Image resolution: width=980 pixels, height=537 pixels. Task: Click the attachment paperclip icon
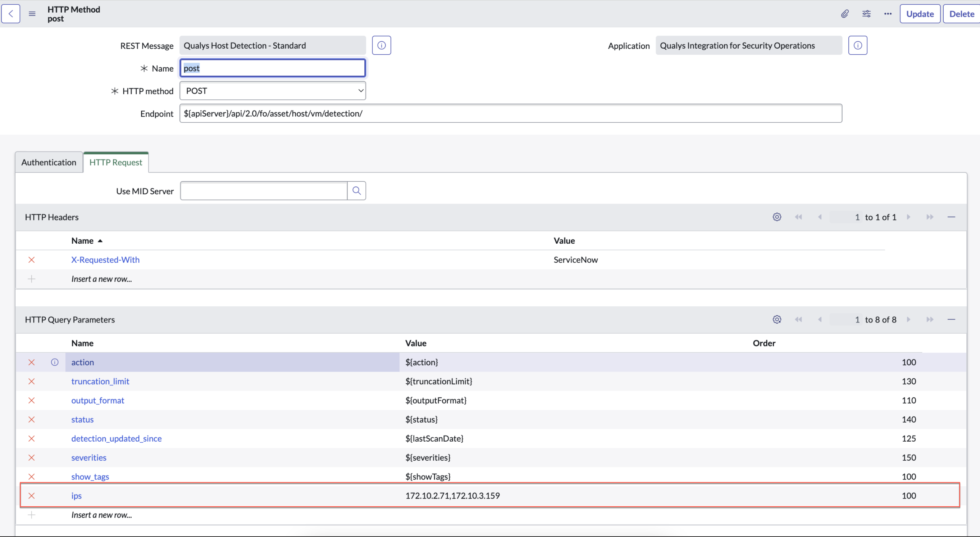[844, 14]
